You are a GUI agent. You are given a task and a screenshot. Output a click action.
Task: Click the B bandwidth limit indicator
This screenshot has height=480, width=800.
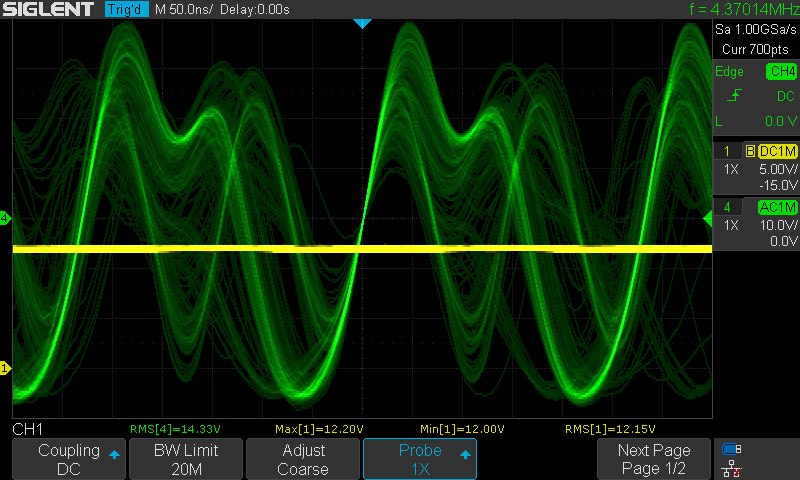point(750,151)
